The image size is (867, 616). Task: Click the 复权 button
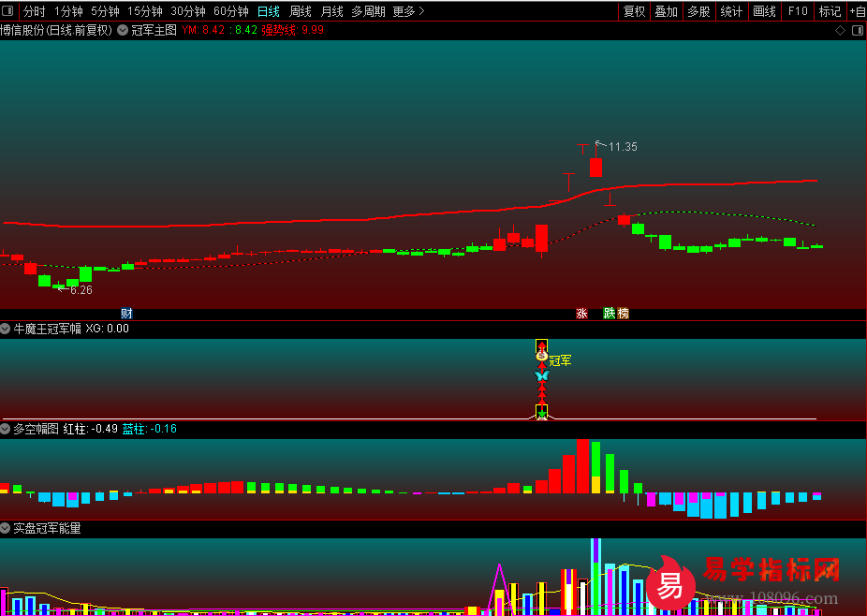[634, 11]
